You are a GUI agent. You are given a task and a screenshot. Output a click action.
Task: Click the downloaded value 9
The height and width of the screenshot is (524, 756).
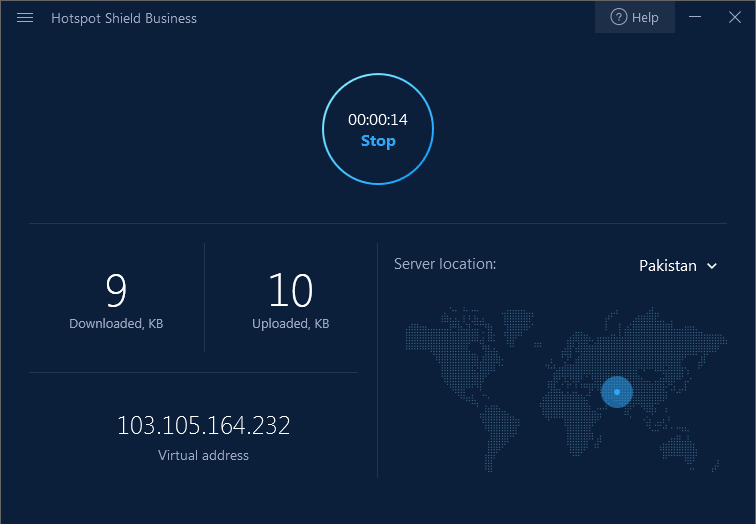(116, 290)
